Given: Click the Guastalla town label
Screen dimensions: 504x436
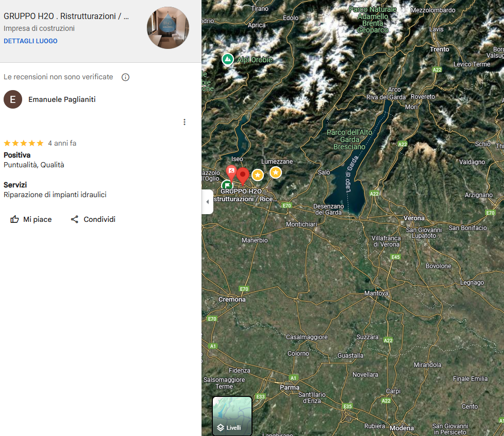Looking at the screenshot, I should pyautogui.click(x=350, y=355).
